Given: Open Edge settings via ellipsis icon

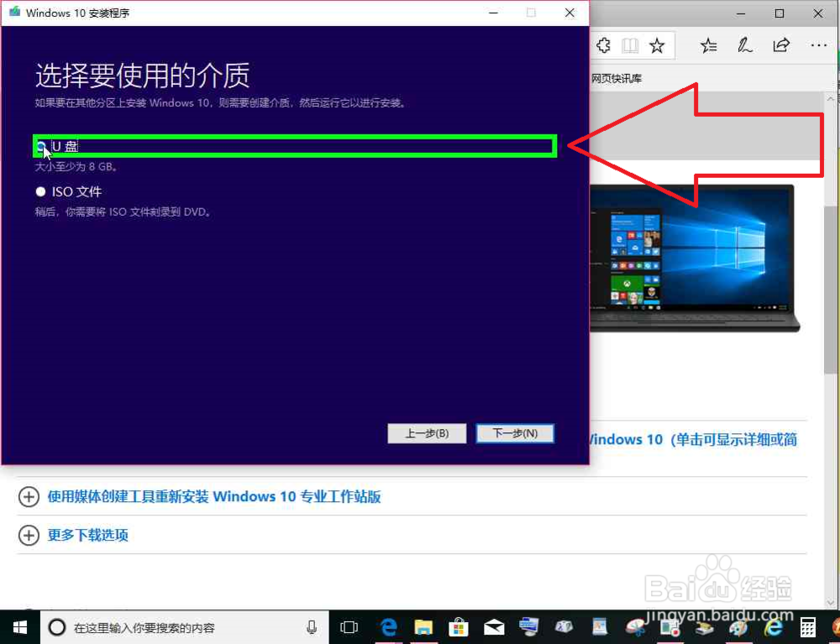Looking at the screenshot, I should pos(819,45).
